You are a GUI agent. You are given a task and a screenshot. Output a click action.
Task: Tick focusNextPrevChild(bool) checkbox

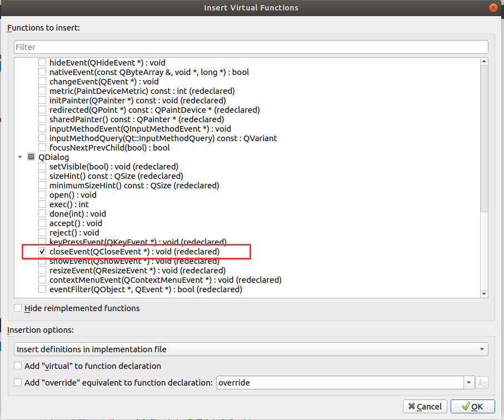pyautogui.click(x=42, y=147)
